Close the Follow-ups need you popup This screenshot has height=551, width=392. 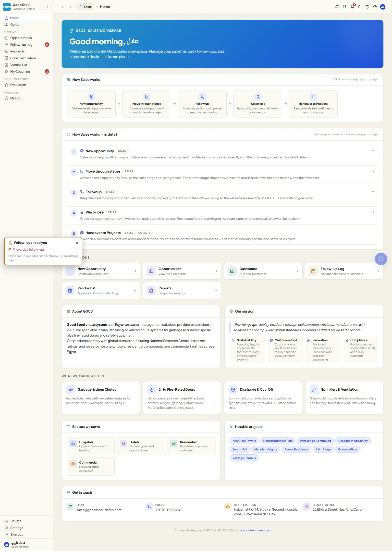tap(77, 243)
